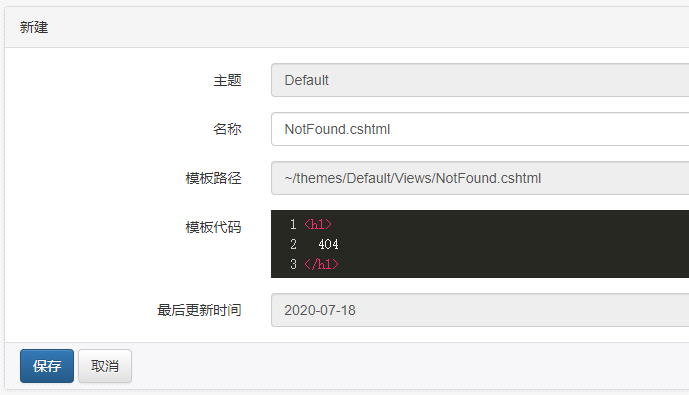Click the footer bar beside the 取消 button
The height and width of the screenshot is (395, 689).
point(409,366)
